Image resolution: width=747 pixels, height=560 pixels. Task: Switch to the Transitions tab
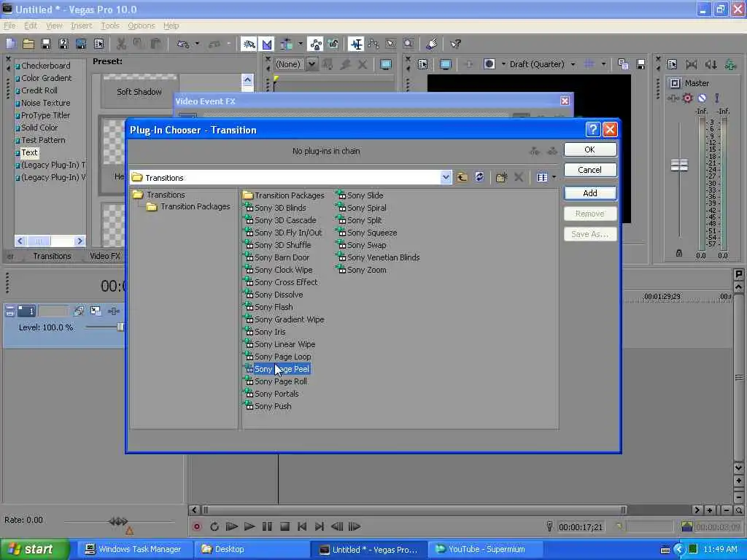tap(52, 256)
